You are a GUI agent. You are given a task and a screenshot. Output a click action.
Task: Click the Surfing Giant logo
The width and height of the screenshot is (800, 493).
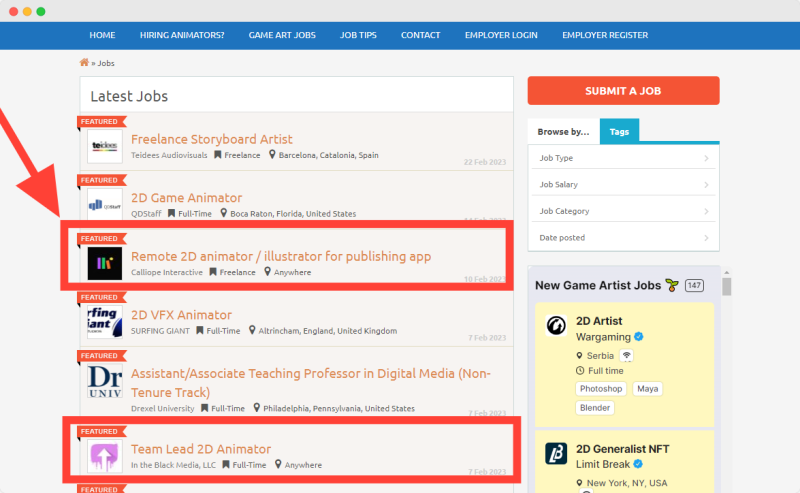pyautogui.click(x=105, y=322)
